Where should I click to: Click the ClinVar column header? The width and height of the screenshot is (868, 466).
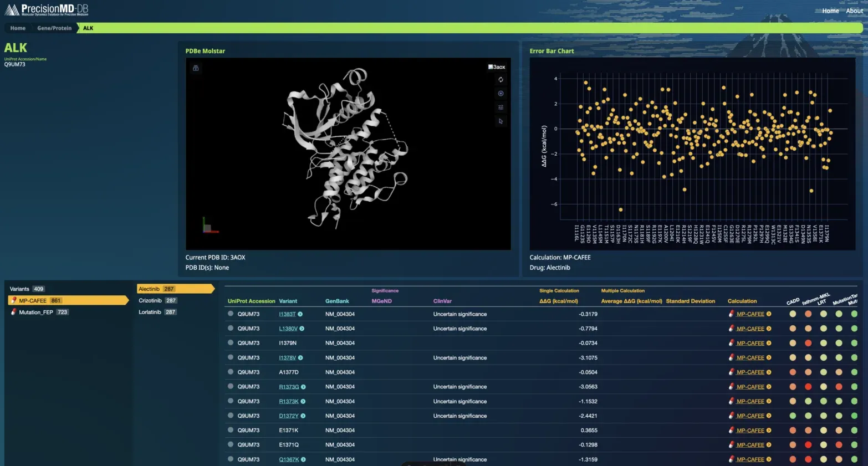tap(442, 301)
